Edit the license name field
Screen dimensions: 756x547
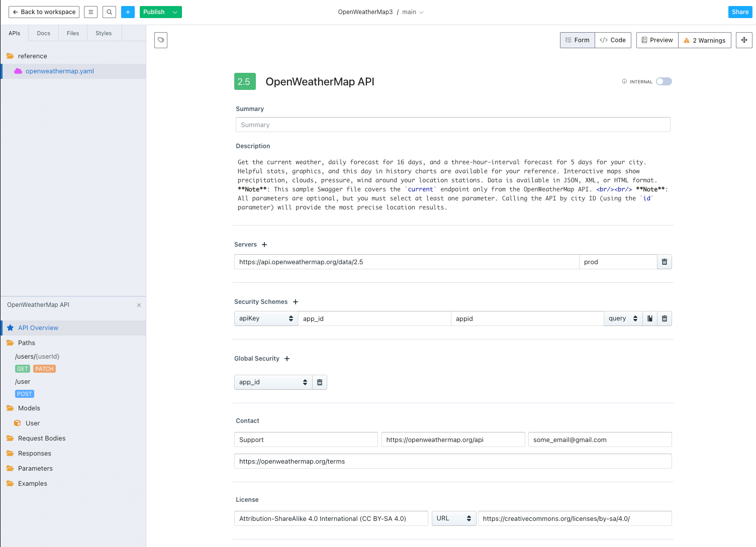(331, 518)
